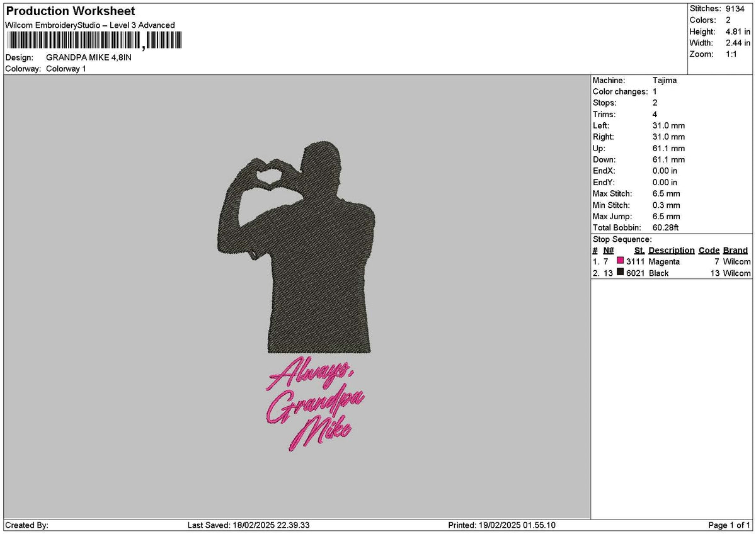
Task: Click the 'N#' column header
Action: click(x=608, y=250)
